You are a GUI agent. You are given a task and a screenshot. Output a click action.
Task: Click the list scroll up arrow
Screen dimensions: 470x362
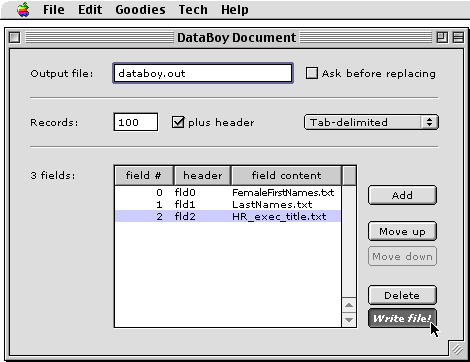click(349, 305)
